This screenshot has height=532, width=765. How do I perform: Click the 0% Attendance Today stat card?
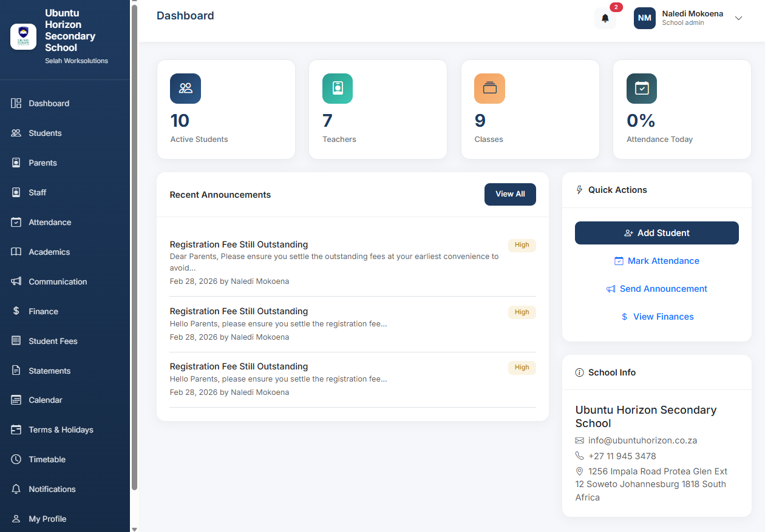682,109
